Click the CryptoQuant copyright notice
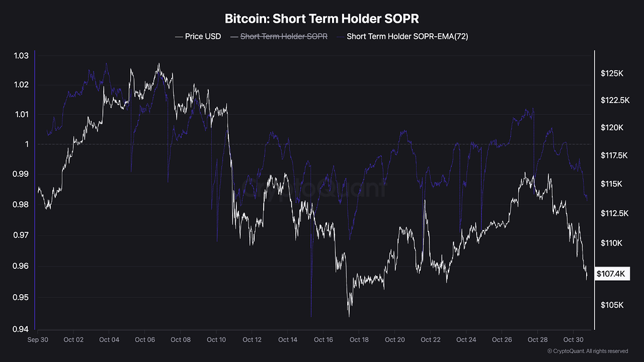The height and width of the screenshot is (362, 644). click(x=587, y=351)
